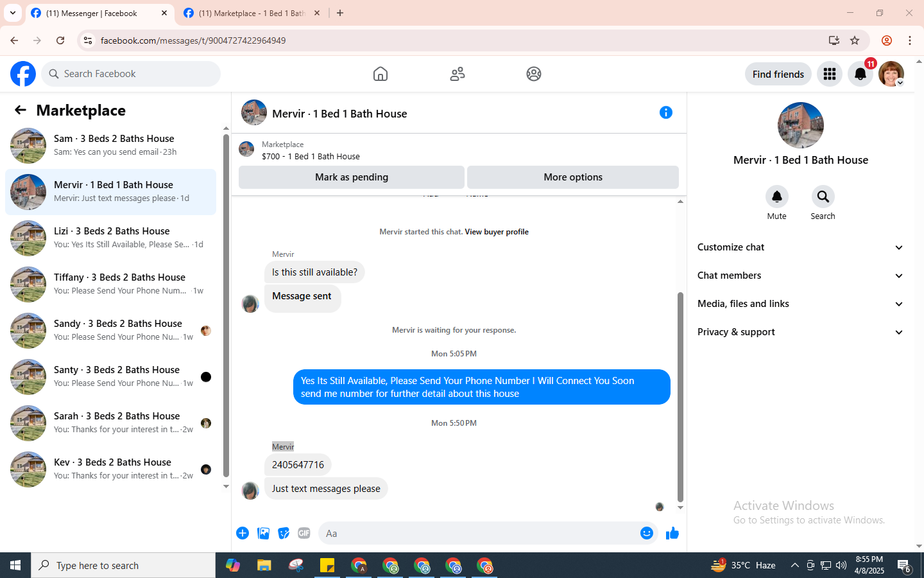
Task: Click the Find friends button
Action: pyautogui.click(x=778, y=74)
